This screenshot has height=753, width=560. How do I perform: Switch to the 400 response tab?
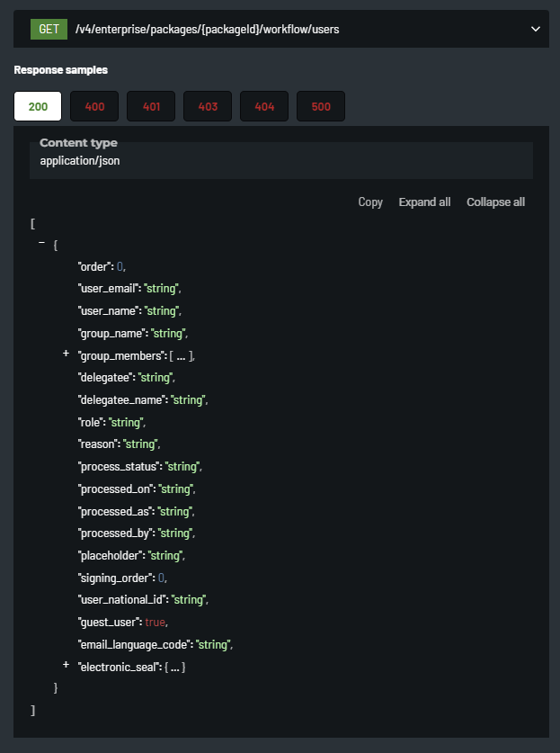tap(94, 106)
